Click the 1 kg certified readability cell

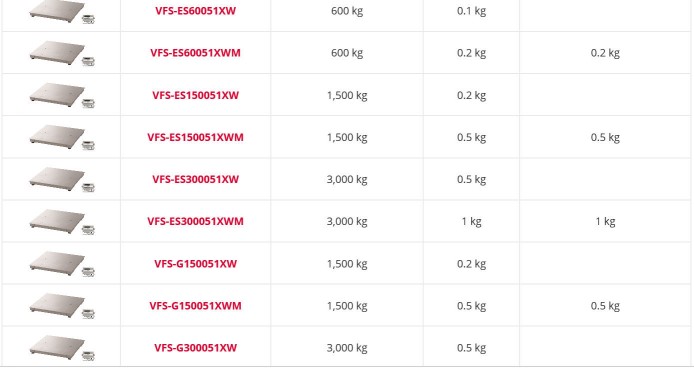click(605, 221)
